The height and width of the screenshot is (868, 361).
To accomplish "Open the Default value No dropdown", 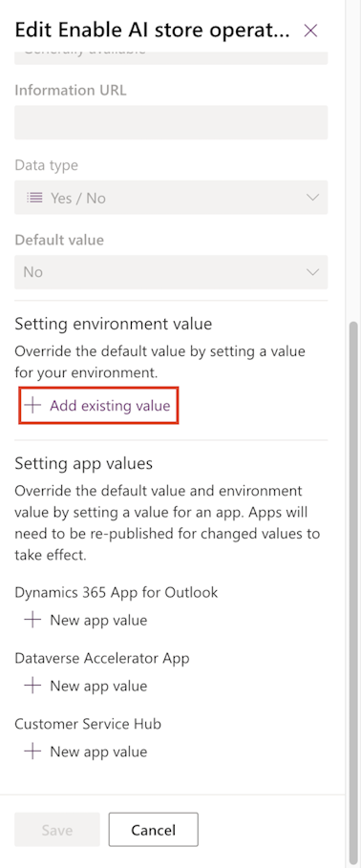I will (171, 272).
